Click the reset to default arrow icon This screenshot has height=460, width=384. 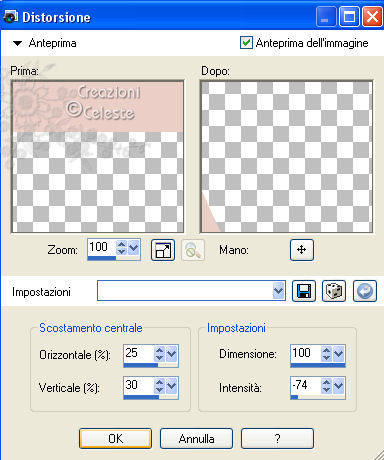pyautogui.click(x=365, y=291)
